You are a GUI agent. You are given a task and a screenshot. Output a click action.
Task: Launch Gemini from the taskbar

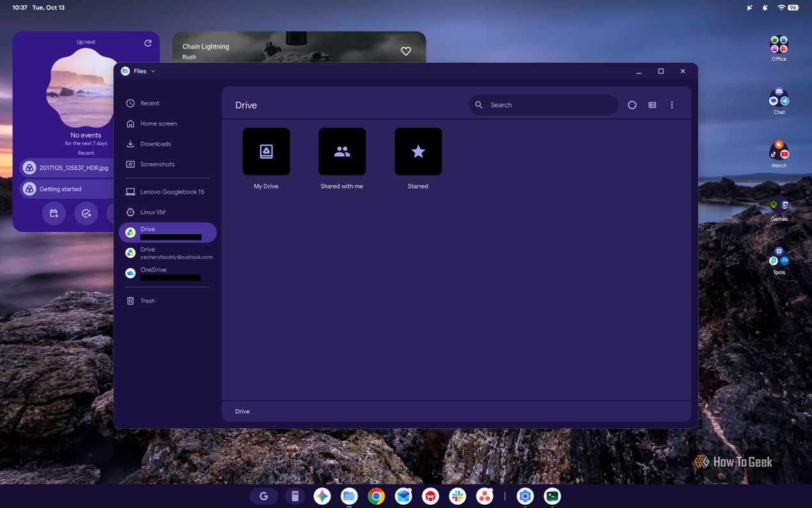pos(322,496)
